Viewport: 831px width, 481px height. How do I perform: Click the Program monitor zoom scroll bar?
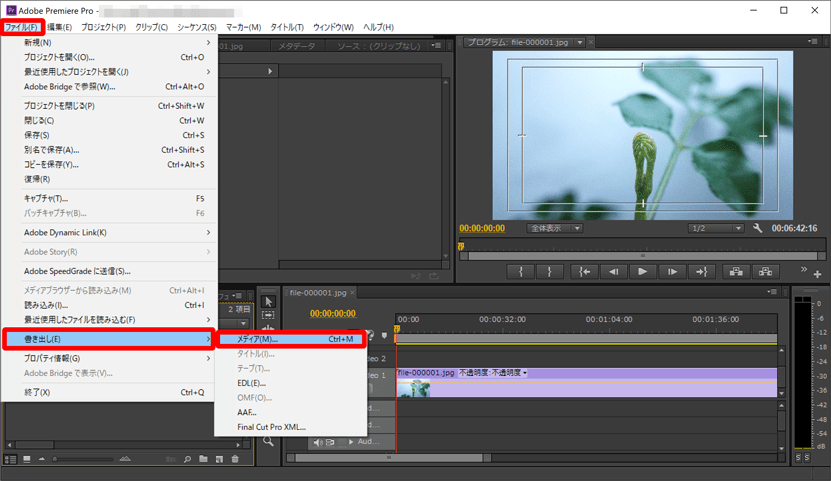(643, 256)
